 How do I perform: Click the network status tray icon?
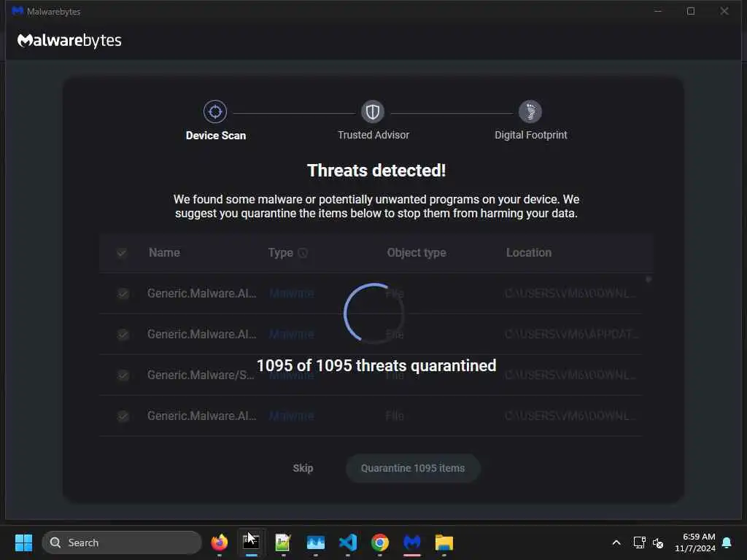[x=639, y=542]
